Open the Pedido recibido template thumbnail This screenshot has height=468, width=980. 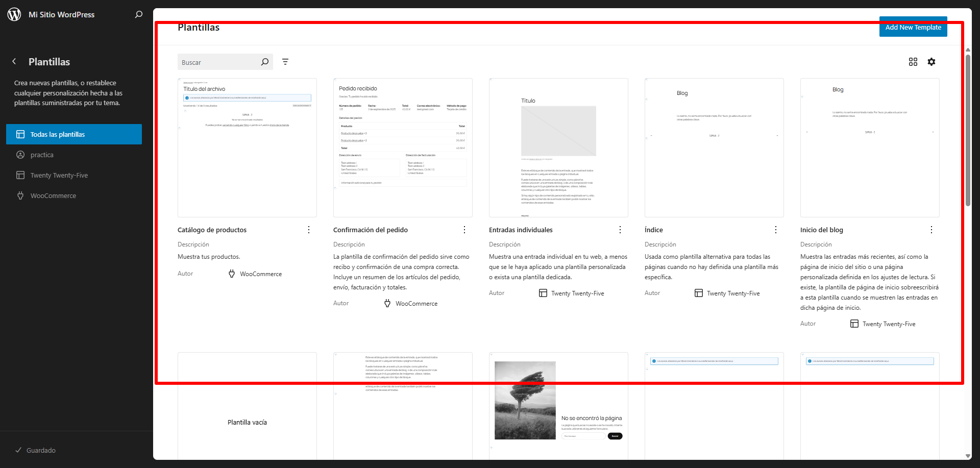(x=403, y=147)
